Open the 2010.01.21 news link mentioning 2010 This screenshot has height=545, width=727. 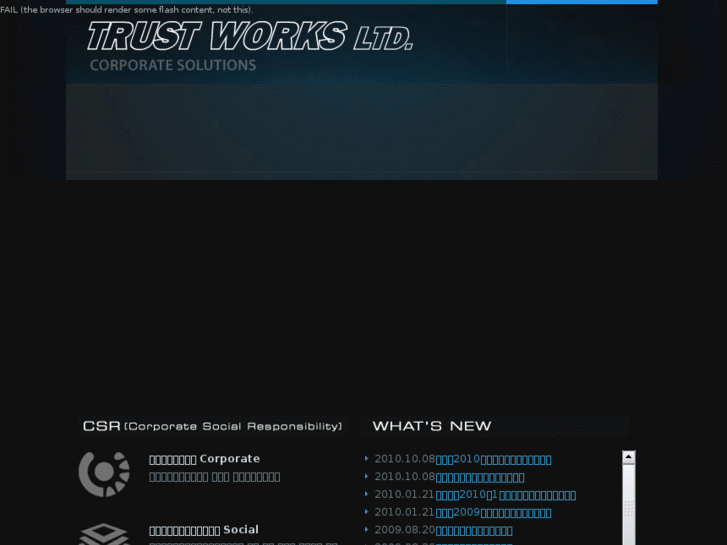pos(506,495)
